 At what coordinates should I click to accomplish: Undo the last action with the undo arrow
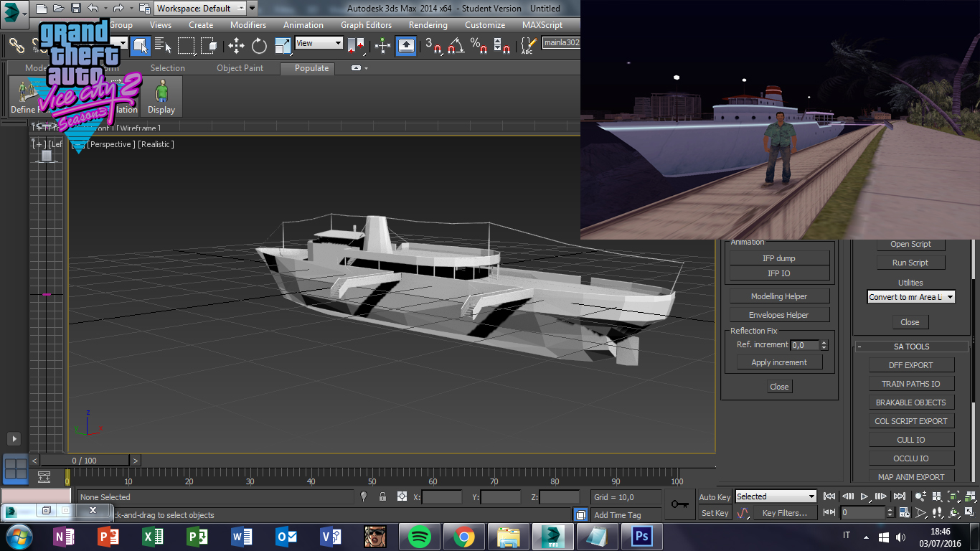point(92,9)
